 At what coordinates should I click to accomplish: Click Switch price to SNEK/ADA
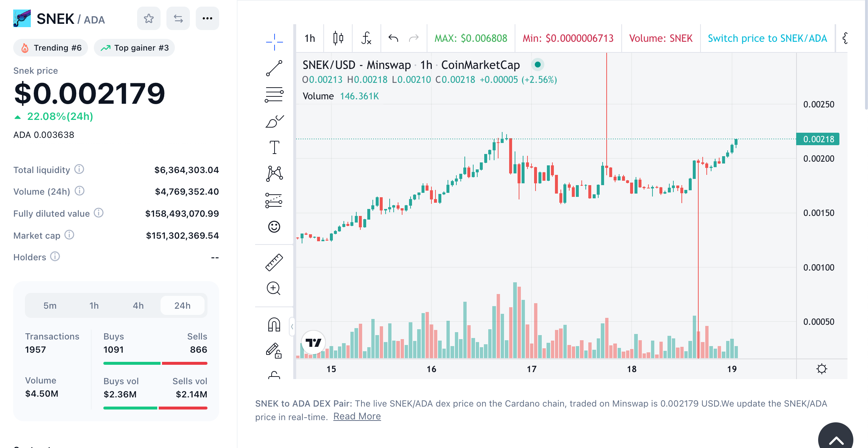pyautogui.click(x=767, y=38)
